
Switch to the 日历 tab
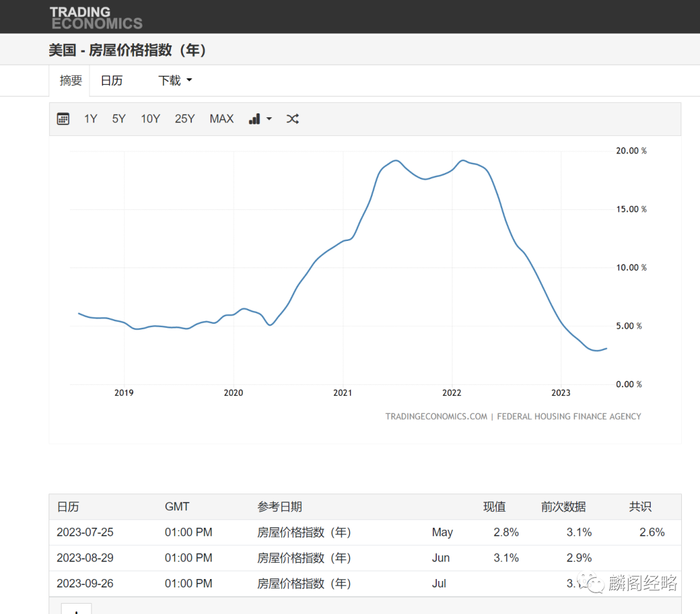tap(111, 80)
